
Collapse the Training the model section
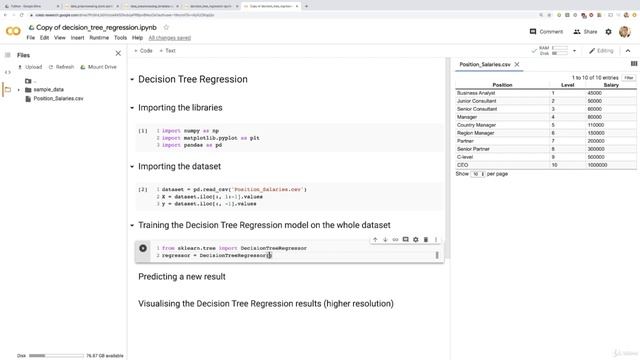(132, 225)
